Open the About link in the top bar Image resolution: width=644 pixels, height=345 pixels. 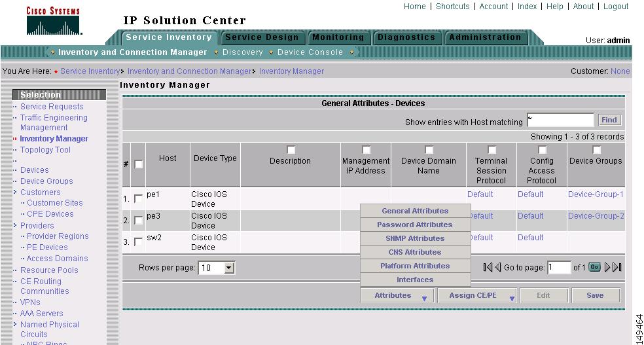coord(583,6)
